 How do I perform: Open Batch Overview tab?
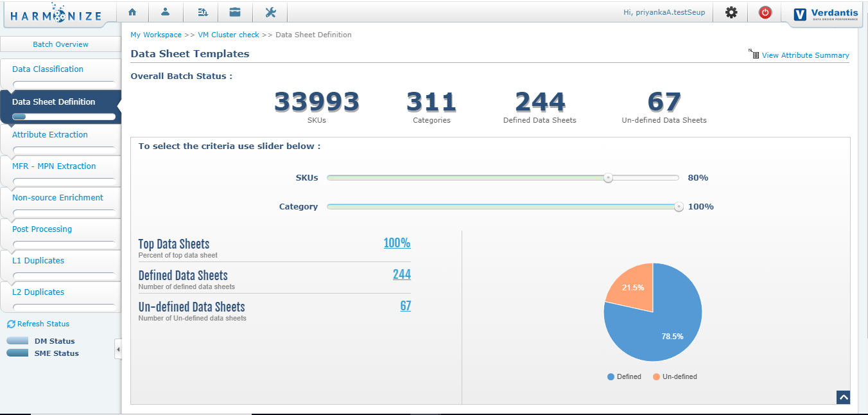(60, 44)
